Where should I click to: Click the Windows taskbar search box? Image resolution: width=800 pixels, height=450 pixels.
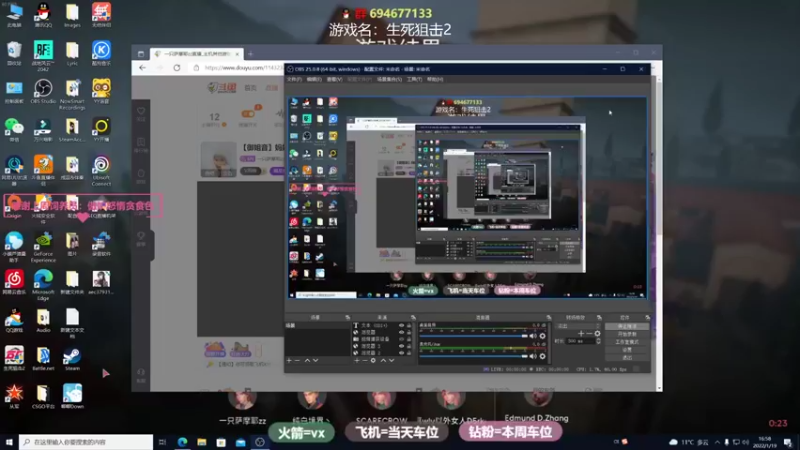click(86, 442)
